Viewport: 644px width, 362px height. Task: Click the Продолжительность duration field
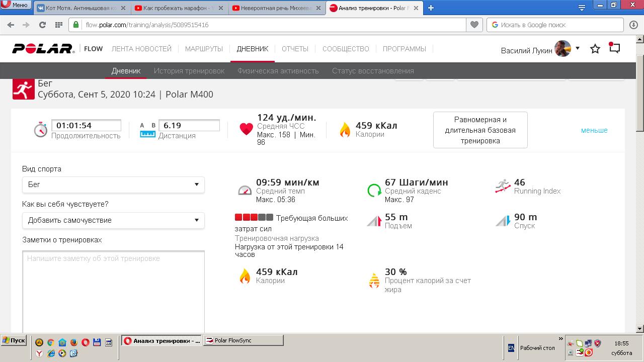coord(86,126)
